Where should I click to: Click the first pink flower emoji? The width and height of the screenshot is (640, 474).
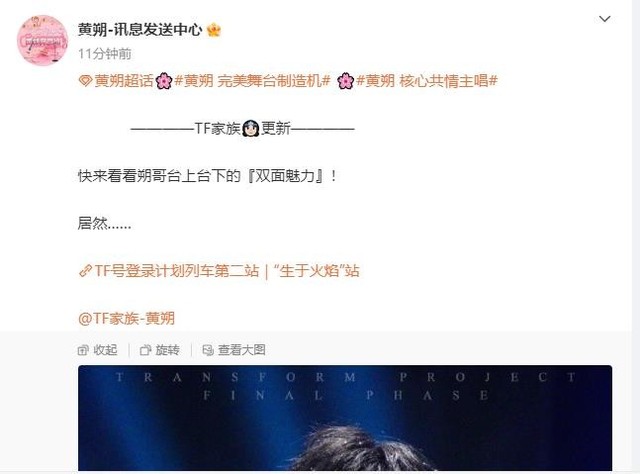click(164, 81)
